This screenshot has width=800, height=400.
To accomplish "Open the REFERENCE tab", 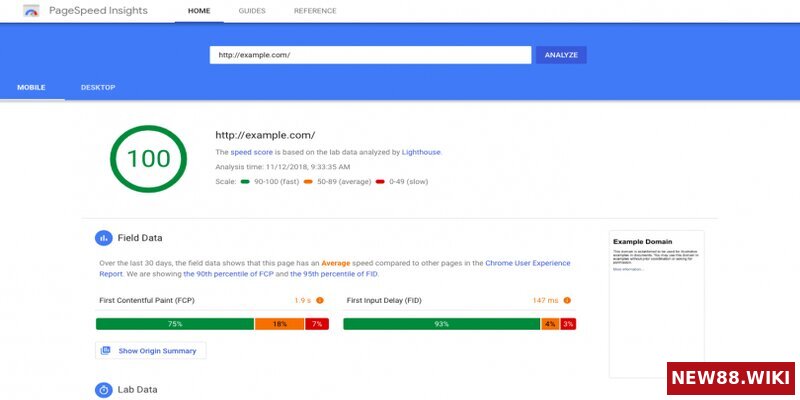I will click(x=315, y=11).
